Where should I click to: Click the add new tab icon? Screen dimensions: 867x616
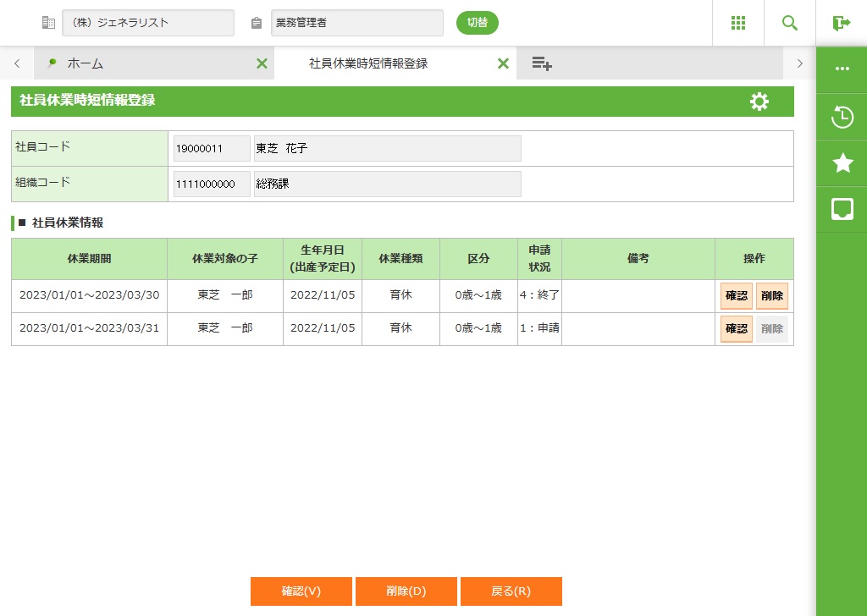coord(542,63)
